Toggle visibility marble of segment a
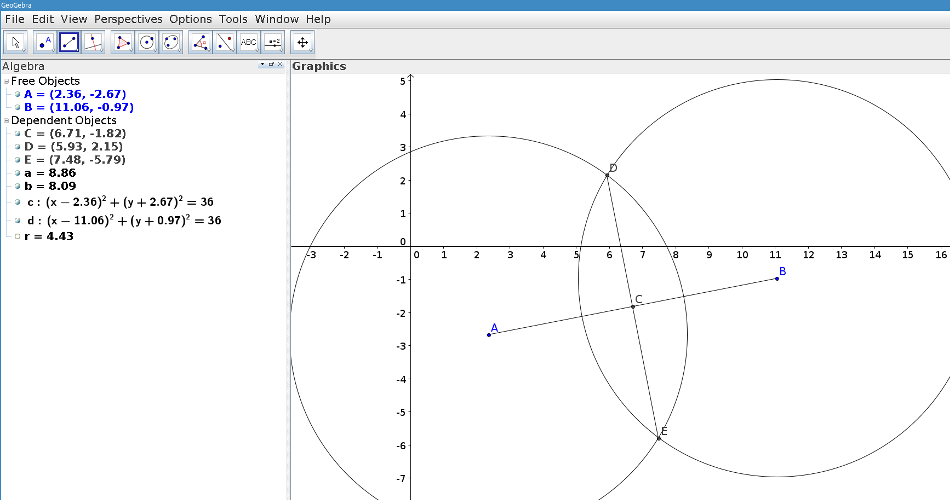This screenshot has height=500, width=950. (x=18, y=173)
